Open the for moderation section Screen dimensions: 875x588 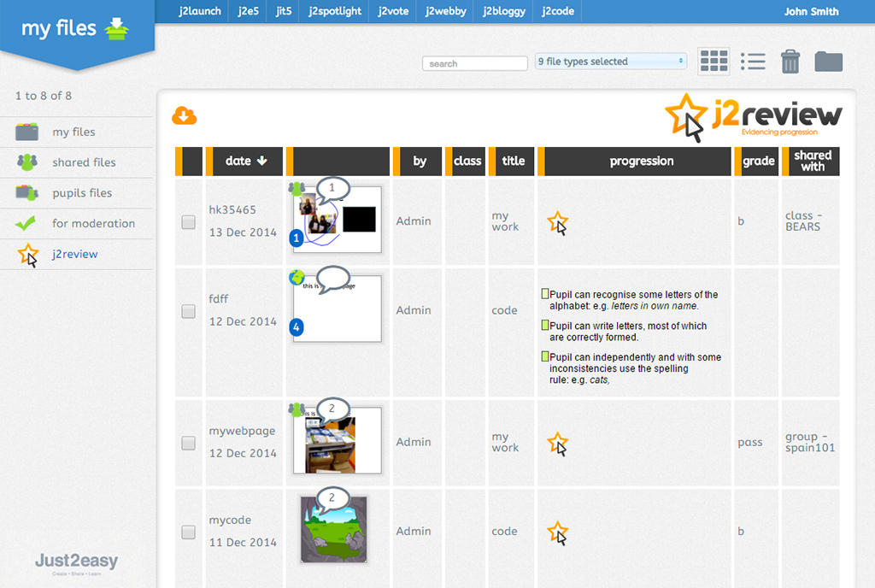coord(93,223)
